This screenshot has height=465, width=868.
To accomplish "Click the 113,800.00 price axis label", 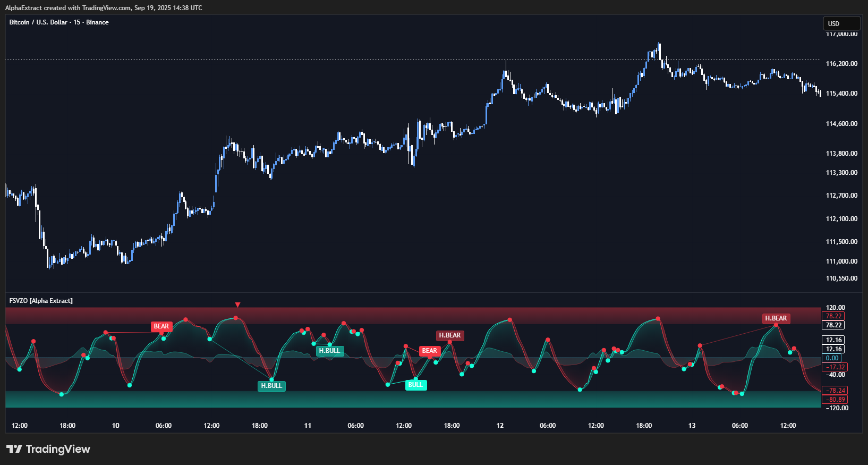I will tap(841, 154).
